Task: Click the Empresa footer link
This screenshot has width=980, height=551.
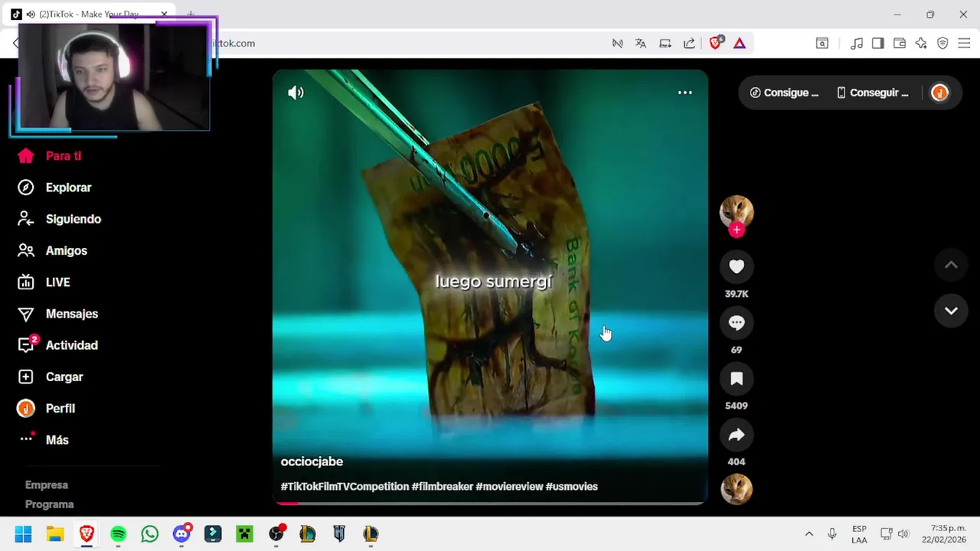Action: 47,485
